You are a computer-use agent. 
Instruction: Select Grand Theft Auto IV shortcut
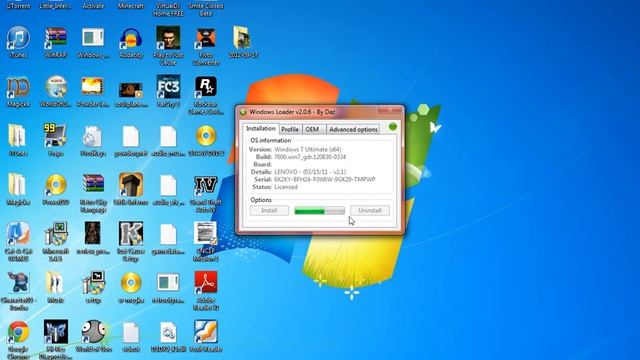[x=206, y=185]
